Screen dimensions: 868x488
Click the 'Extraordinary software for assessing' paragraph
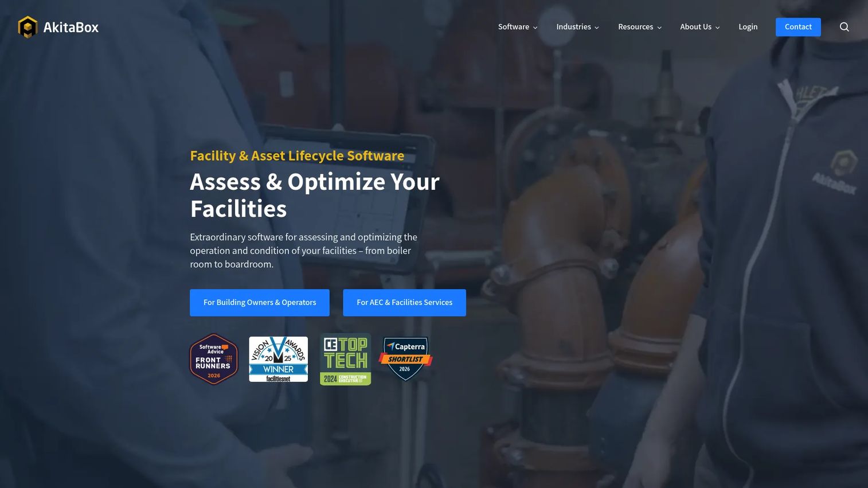pos(304,251)
